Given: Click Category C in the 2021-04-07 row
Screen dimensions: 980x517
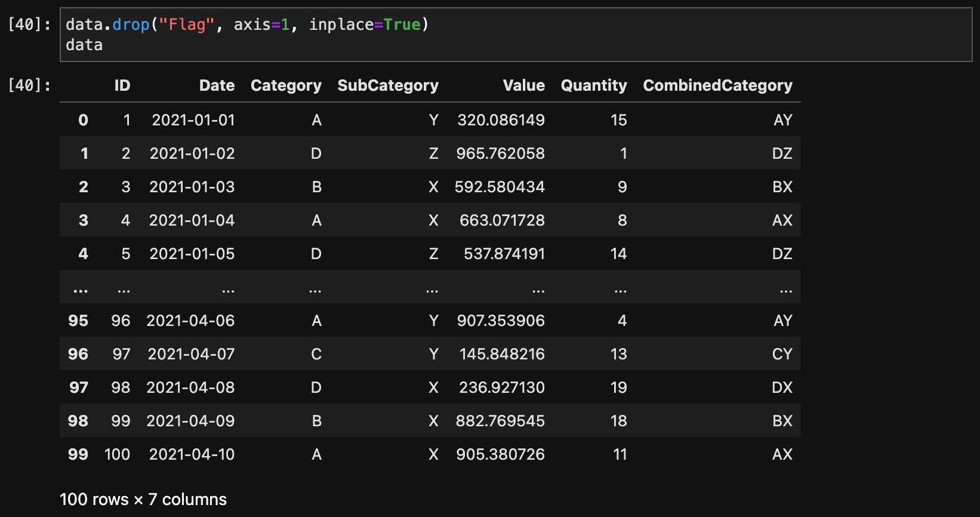Looking at the screenshot, I should click(x=316, y=354).
